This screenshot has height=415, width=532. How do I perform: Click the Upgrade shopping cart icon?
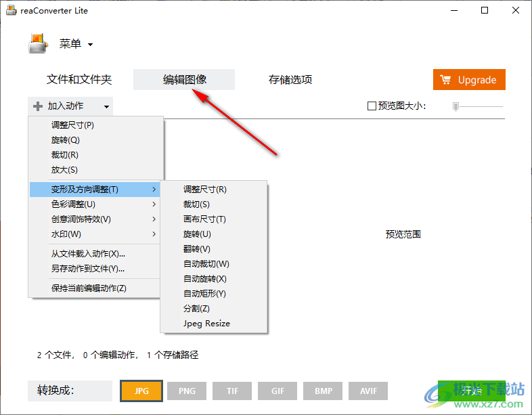click(x=445, y=80)
